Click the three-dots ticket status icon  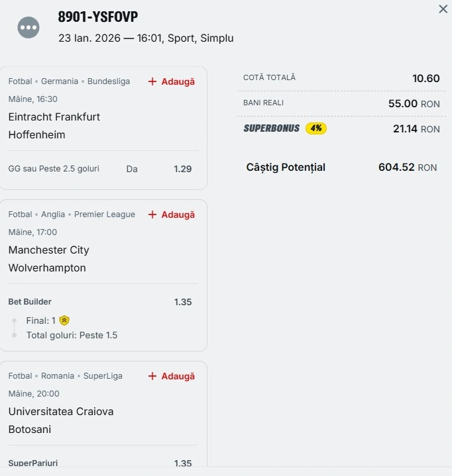(28, 27)
